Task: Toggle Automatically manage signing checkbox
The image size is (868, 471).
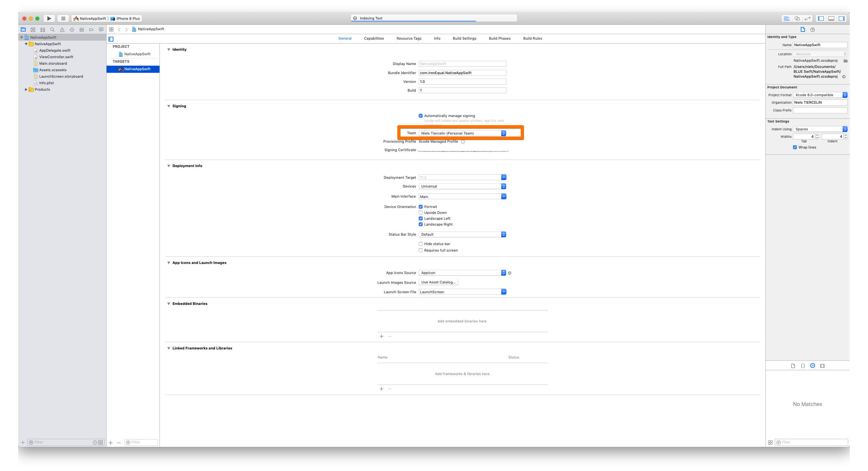Action: (x=421, y=115)
